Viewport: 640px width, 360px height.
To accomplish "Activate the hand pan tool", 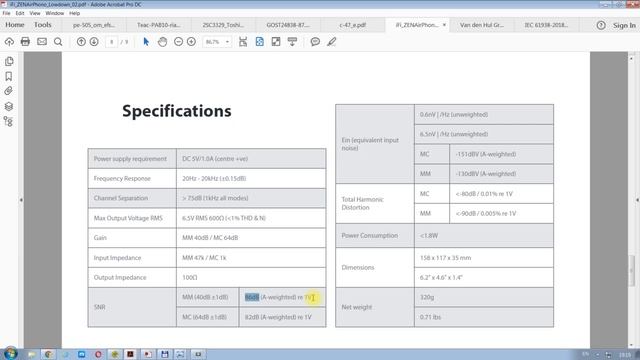I will coord(162,42).
